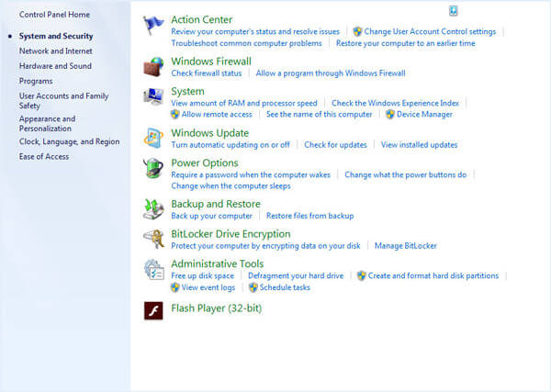
Task: Click Restore your computer to an earlier time
Action: tap(406, 43)
